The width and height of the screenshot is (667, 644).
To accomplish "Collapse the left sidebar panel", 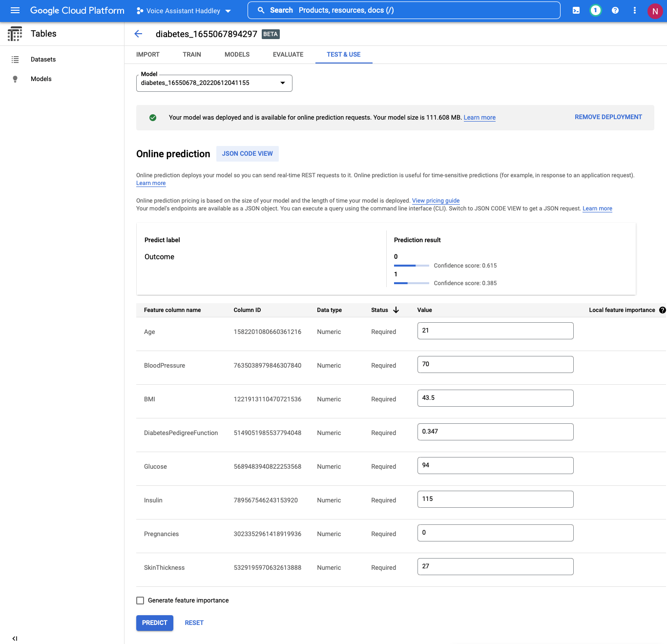I will 15,638.
